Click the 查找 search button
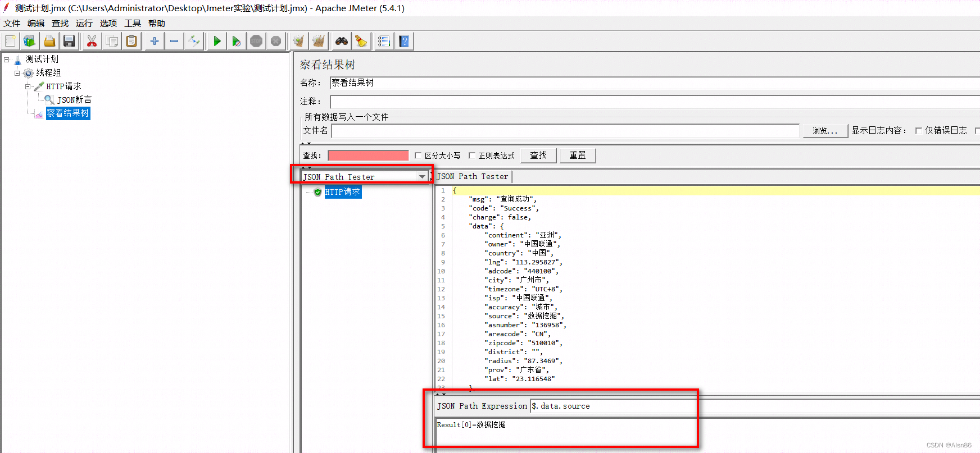 [x=538, y=155]
